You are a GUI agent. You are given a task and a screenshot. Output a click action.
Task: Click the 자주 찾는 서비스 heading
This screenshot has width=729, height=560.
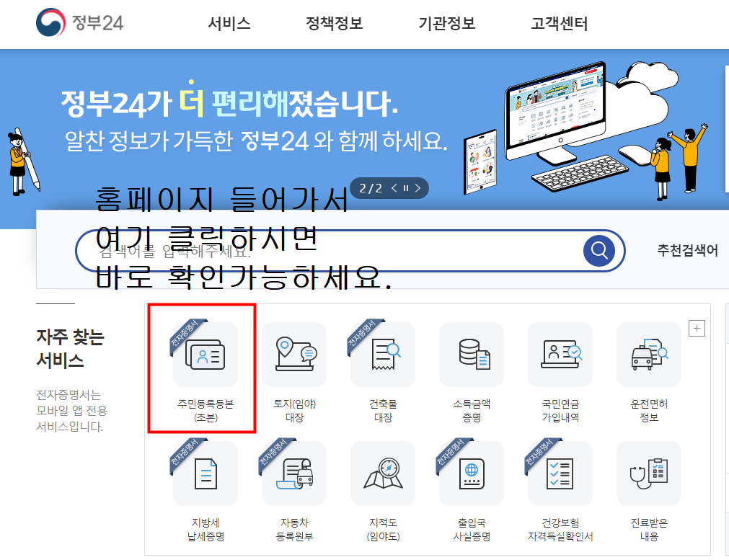[x=70, y=349]
